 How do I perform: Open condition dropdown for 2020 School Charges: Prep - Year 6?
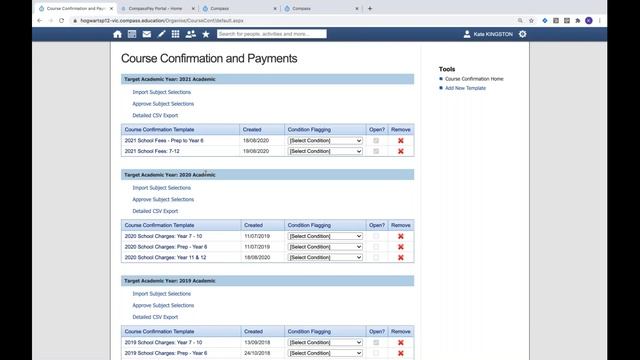(x=325, y=247)
